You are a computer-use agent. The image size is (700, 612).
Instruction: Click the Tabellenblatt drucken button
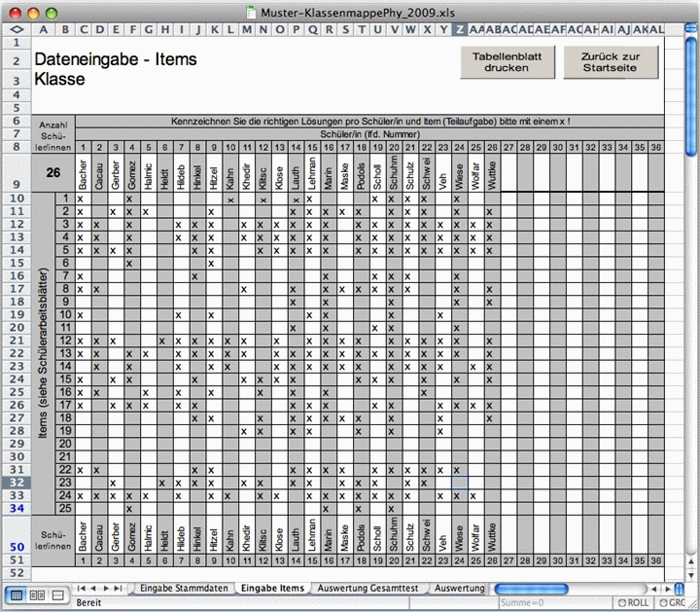click(x=507, y=62)
